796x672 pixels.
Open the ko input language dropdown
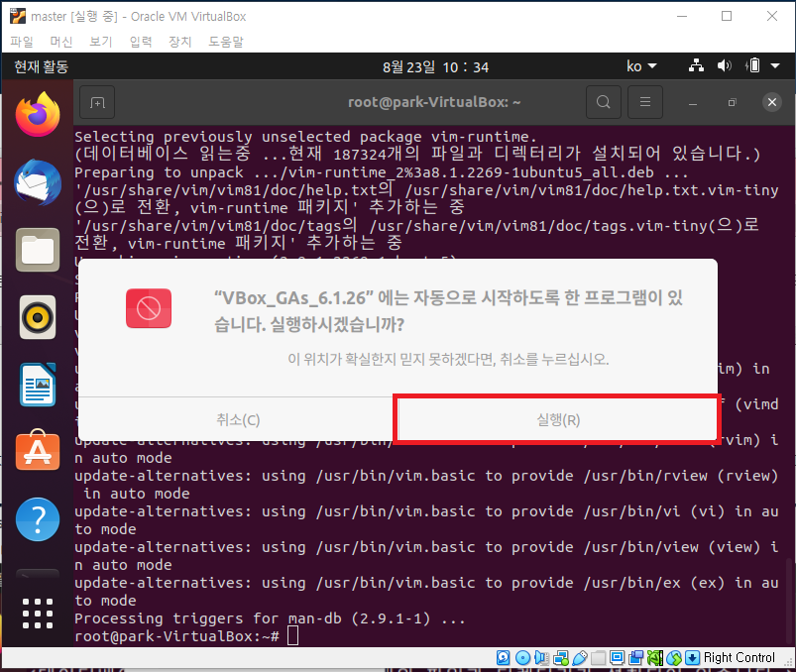point(641,66)
